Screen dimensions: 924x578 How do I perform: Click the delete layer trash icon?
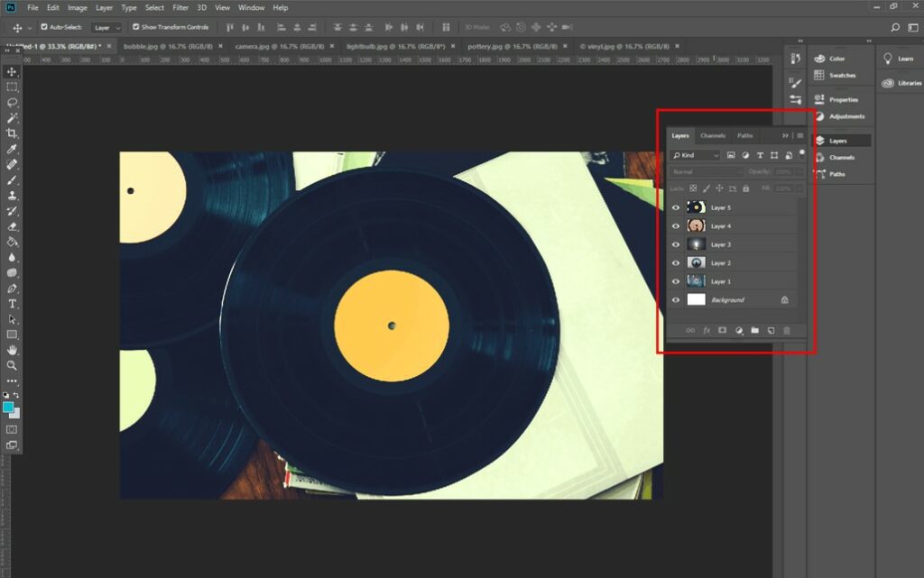coord(787,331)
